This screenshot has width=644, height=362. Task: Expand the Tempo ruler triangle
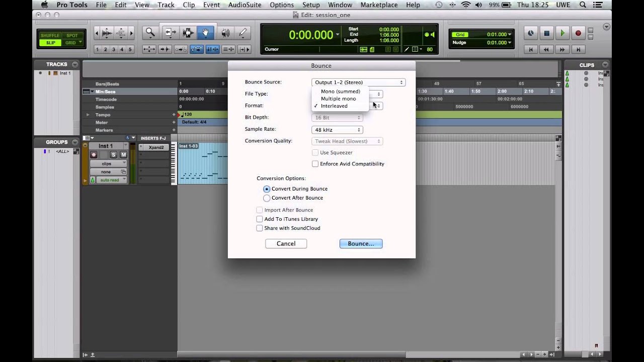pyautogui.click(x=88, y=115)
